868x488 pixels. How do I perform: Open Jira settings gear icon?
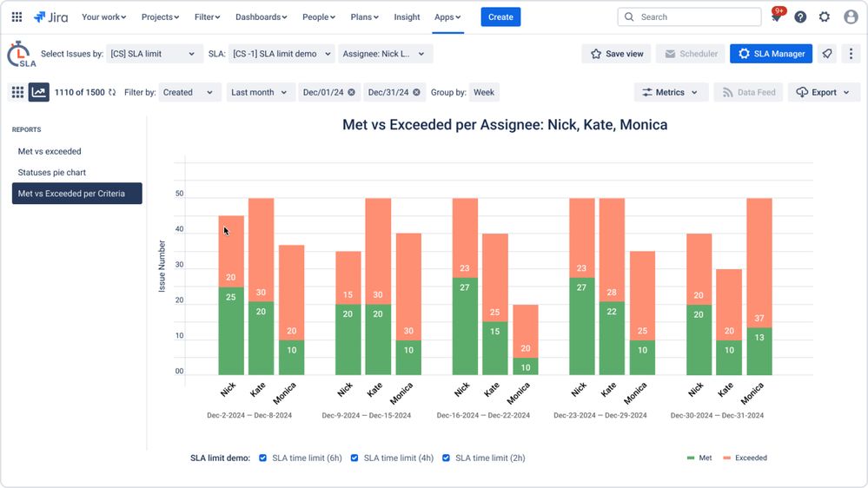point(825,17)
